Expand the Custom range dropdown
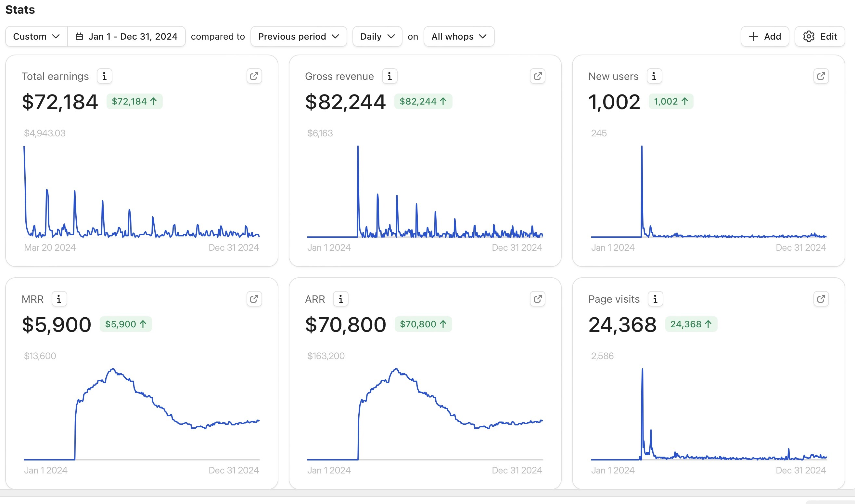 (x=36, y=36)
